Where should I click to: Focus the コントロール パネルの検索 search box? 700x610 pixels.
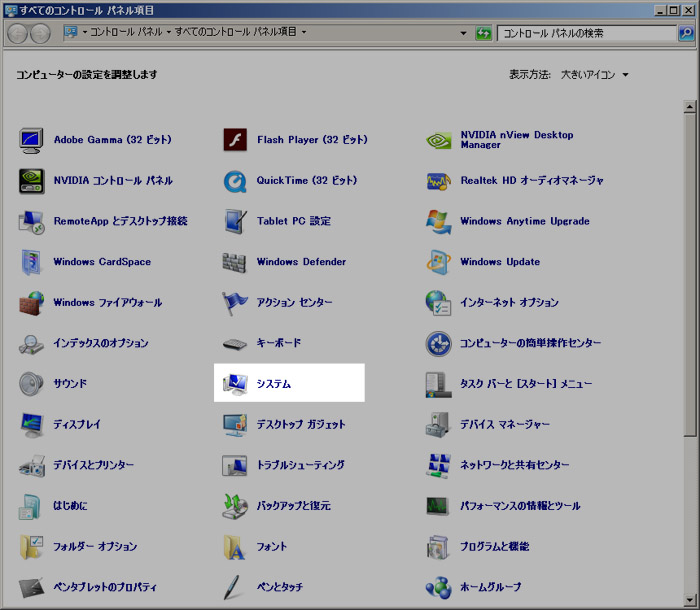pos(587,33)
